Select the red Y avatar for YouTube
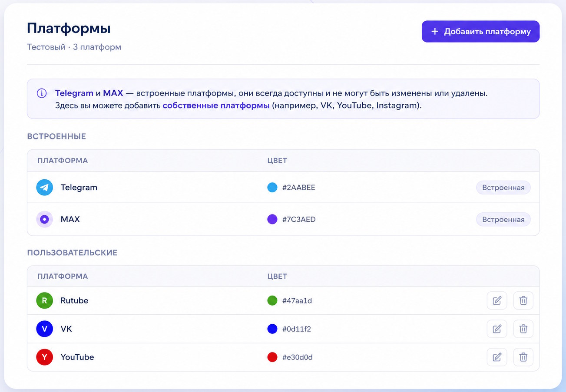Screen dimensions: 566x392 pos(44,357)
